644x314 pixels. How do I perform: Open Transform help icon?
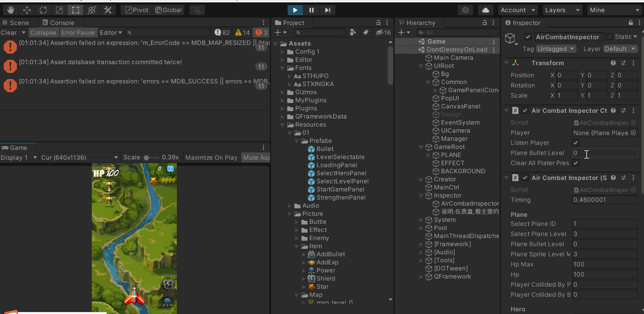click(x=613, y=63)
